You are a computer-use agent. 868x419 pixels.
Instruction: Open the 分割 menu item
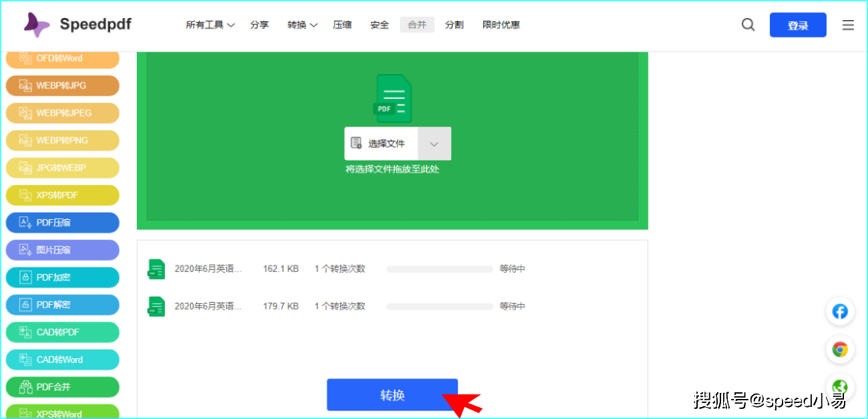click(x=454, y=24)
